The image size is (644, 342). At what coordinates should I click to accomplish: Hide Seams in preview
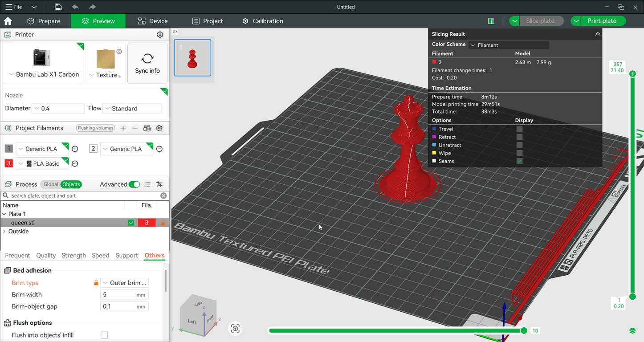point(519,161)
